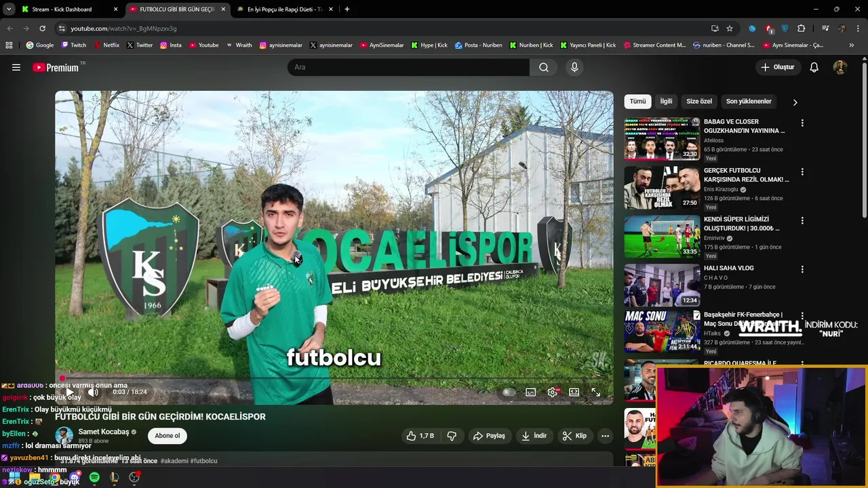The width and height of the screenshot is (868, 488).
Task: Start voice search with microphone icon
Action: (x=574, y=67)
